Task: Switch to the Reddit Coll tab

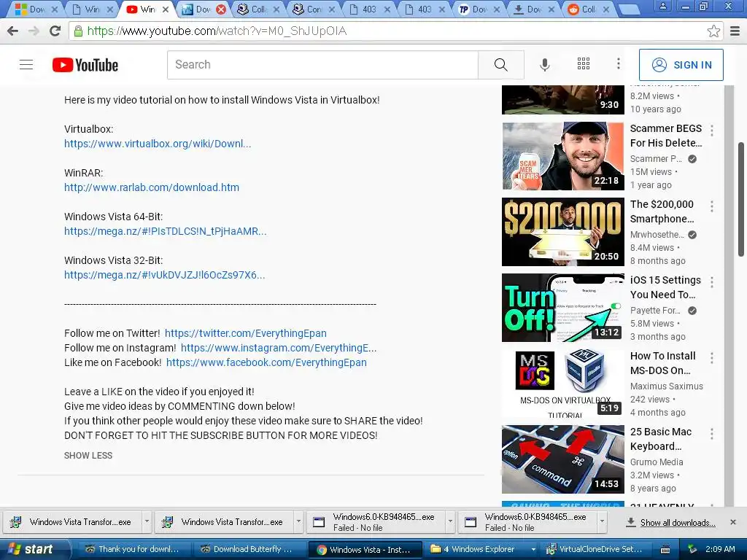Action: pos(589,9)
